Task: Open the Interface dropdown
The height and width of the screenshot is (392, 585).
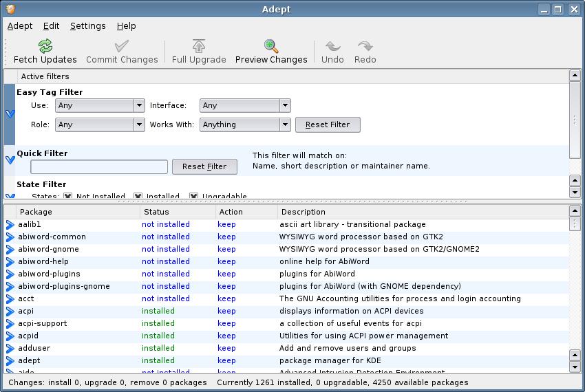Action: click(245, 105)
